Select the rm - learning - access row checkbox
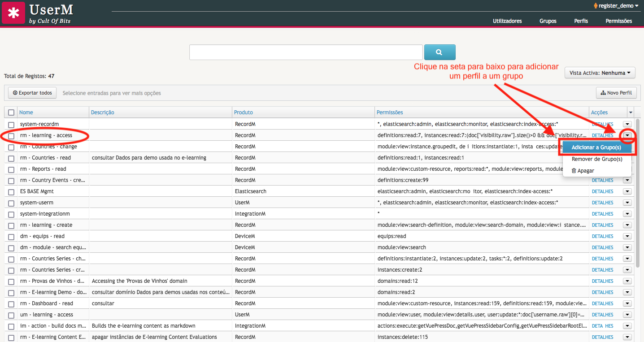 tap(11, 135)
